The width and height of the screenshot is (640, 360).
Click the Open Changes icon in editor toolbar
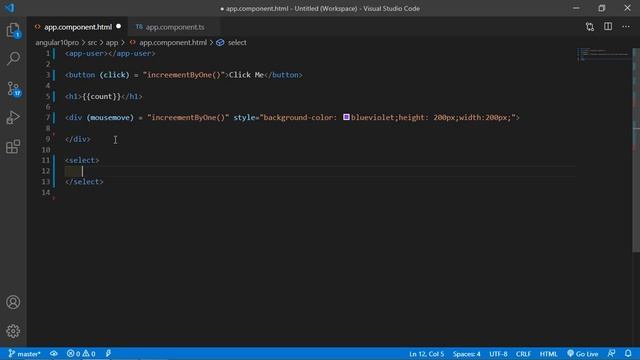589,27
